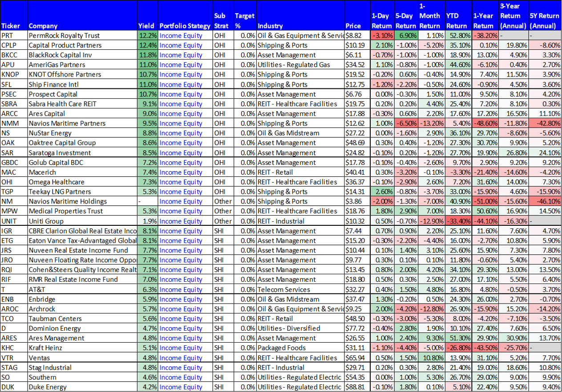Select company cell NuStar Energy

[x=82, y=133]
